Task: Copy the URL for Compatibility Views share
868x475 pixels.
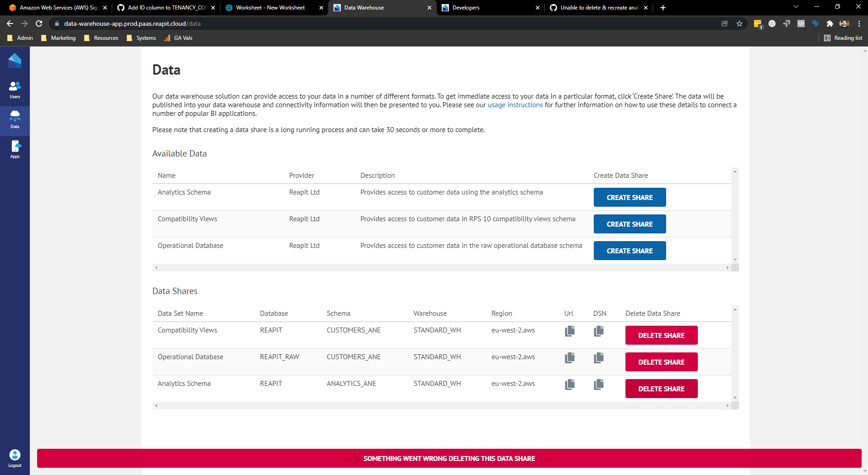Action: coord(569,331)
